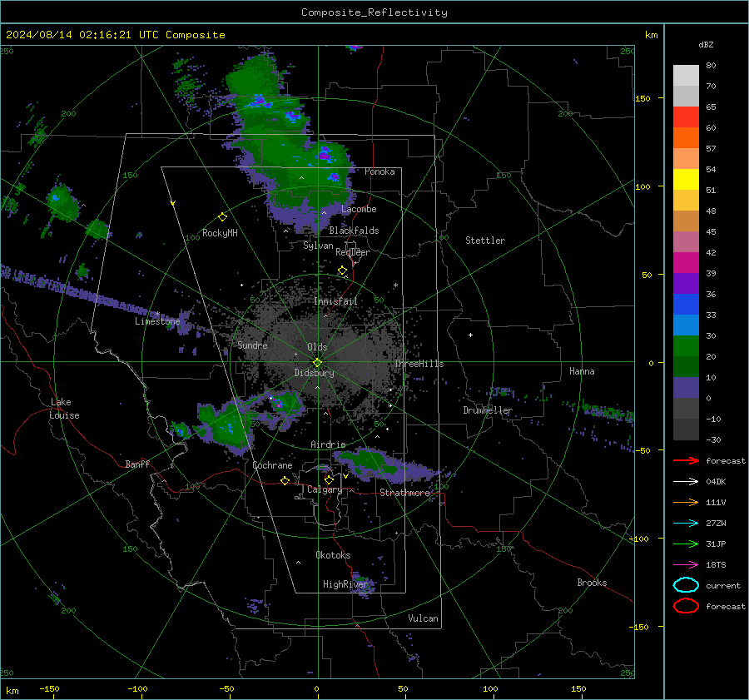Click the HighRiver town label
The image size is (749, 700).
345,584
